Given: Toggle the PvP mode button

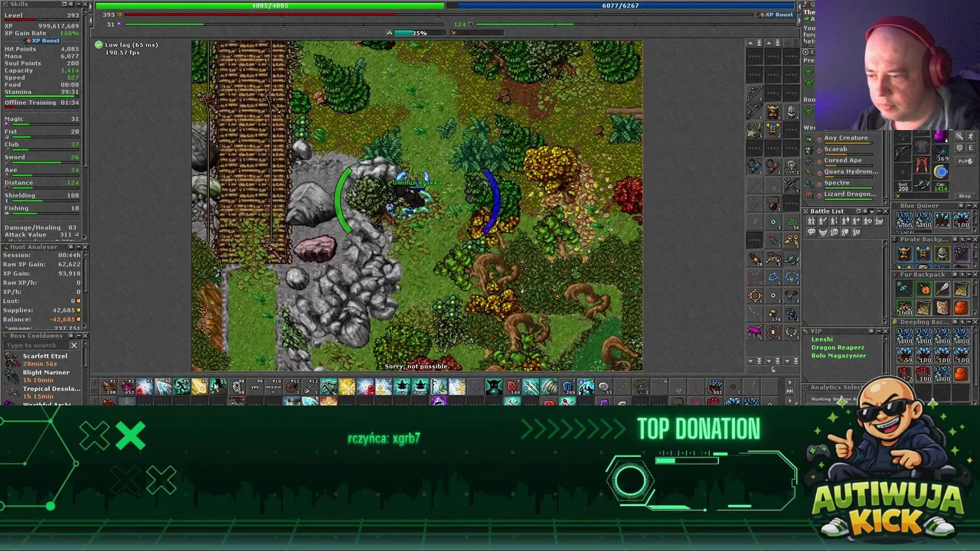Looking at the screenshot, I should 965,161.
